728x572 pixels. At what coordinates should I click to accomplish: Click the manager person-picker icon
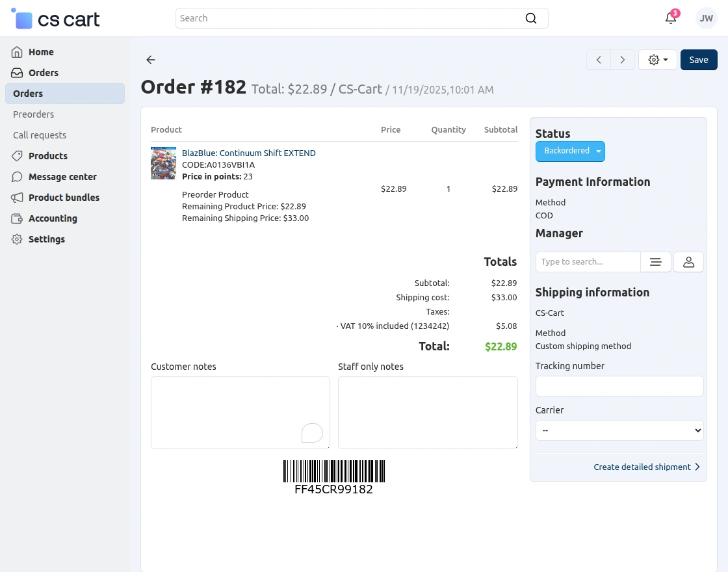[x=688, y=261]
